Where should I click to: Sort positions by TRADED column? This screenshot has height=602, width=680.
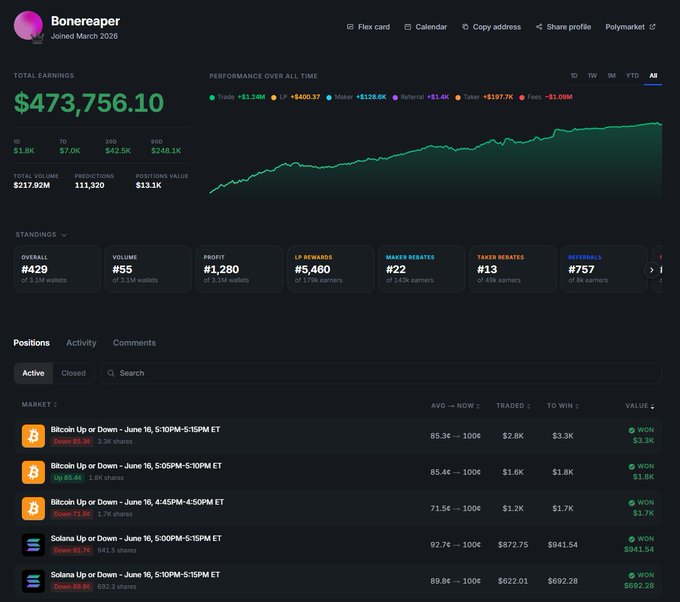pos(513,406)
